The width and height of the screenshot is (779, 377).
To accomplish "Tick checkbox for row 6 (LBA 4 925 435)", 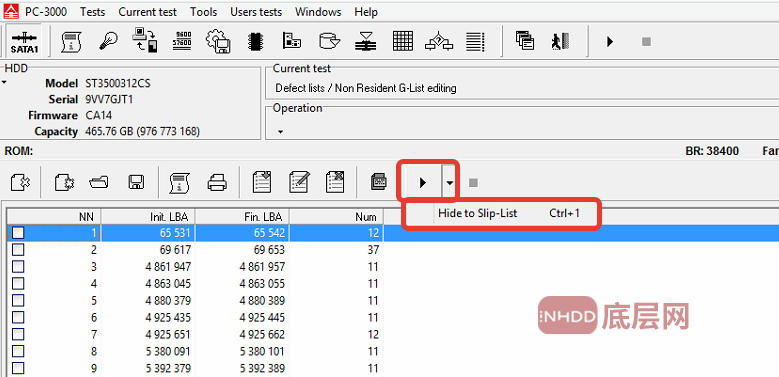I will 18,317.
